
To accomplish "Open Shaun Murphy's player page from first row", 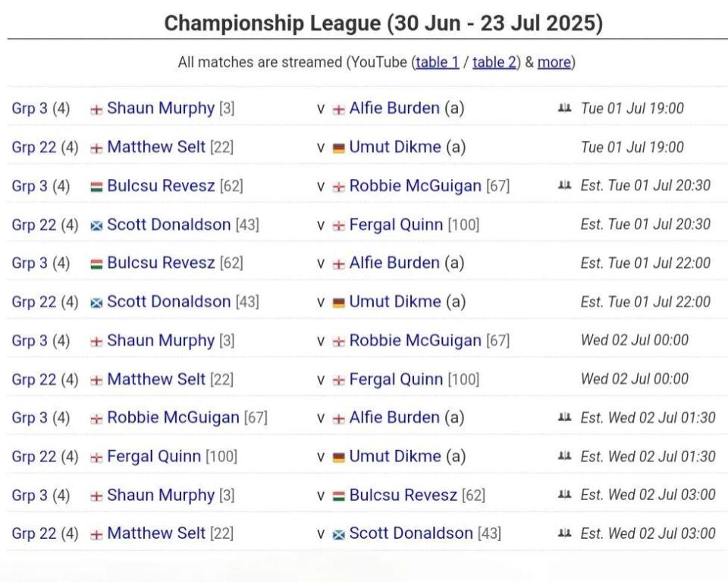I will [x=161, y=108].
